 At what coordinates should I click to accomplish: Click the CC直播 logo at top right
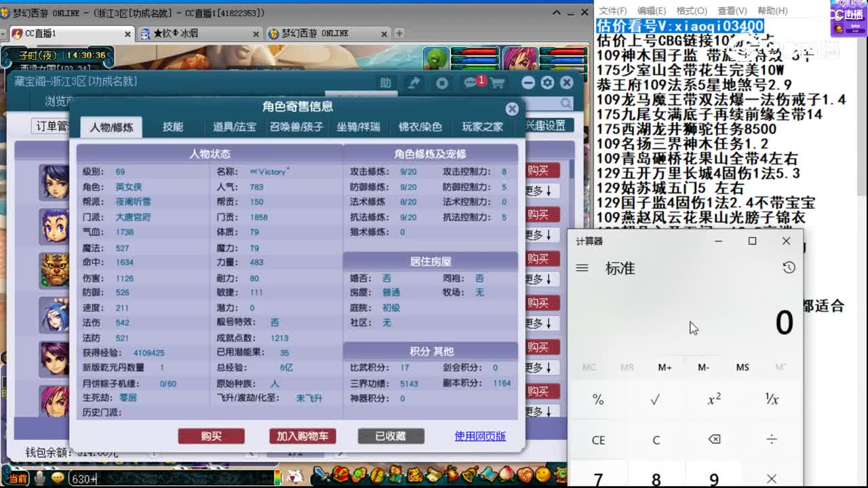coord(848,16)
